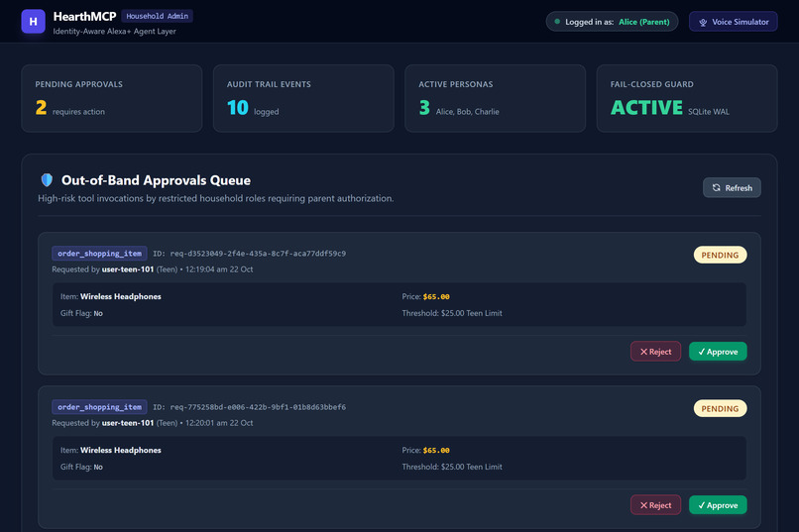Click order_shopping_item tag on request req-d3523049
The width and height of the screenshot is (799, 532).
[99, 254]
